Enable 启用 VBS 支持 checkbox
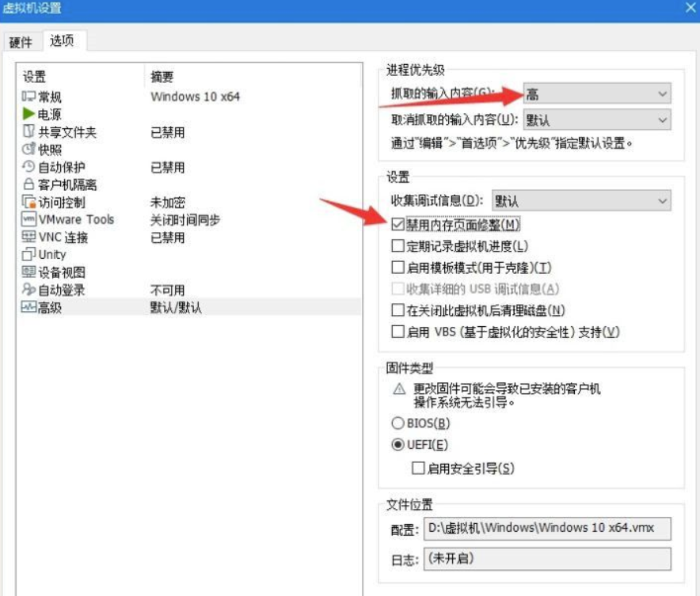 point(398,332)
